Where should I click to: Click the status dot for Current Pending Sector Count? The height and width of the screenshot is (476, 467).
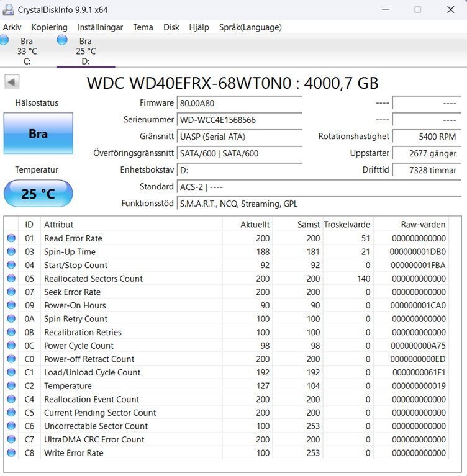pos(11,412)
